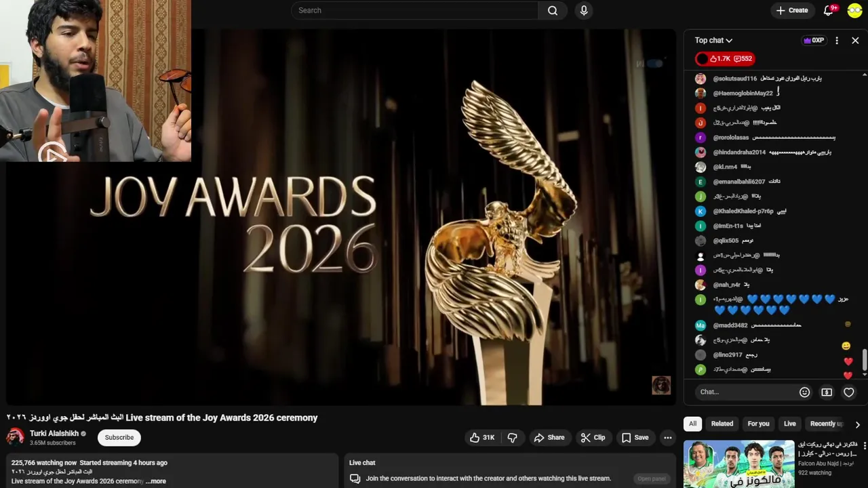Click @lino2917 in chat
The height and width of the screenshot is (488, 868).
[x=728, y=355]
